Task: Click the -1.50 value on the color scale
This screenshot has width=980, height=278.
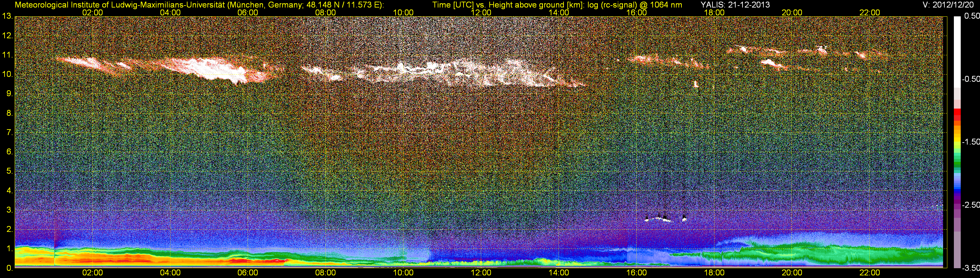Action: click(x=971, y=142)
